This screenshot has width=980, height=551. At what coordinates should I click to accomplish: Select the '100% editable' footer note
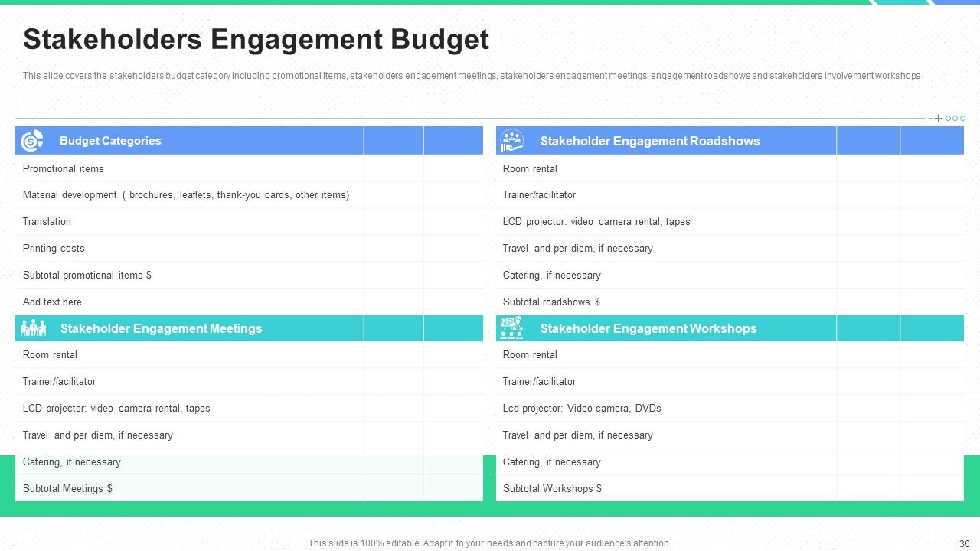[x=490, y=543]
